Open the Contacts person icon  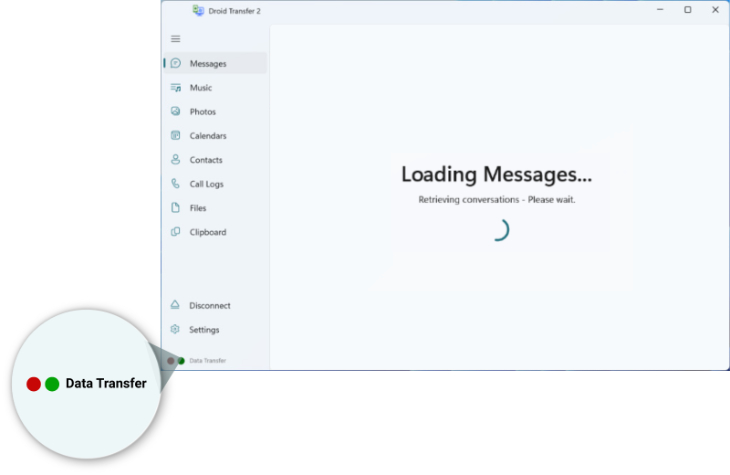point(176,160)
